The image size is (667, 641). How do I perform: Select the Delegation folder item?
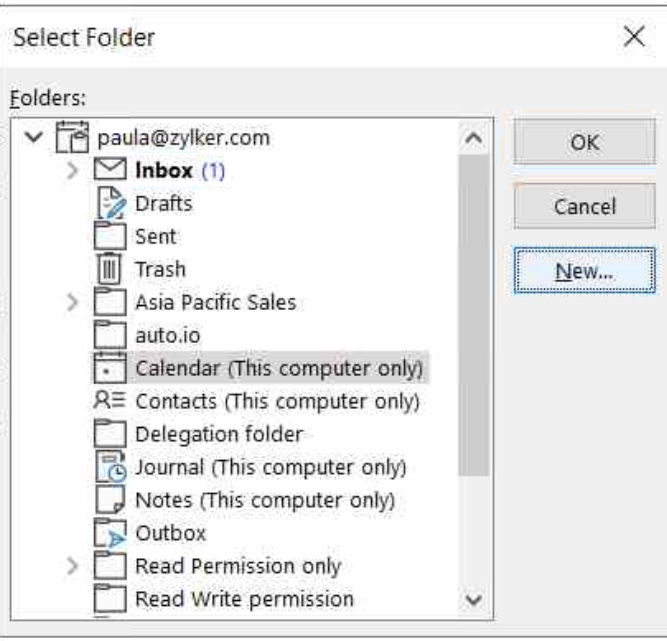tap(218, 435)
